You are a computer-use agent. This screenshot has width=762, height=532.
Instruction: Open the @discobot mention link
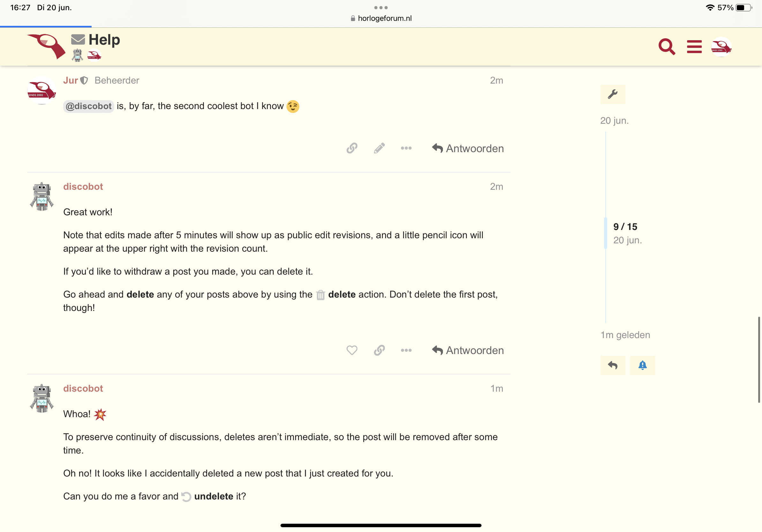88,106
